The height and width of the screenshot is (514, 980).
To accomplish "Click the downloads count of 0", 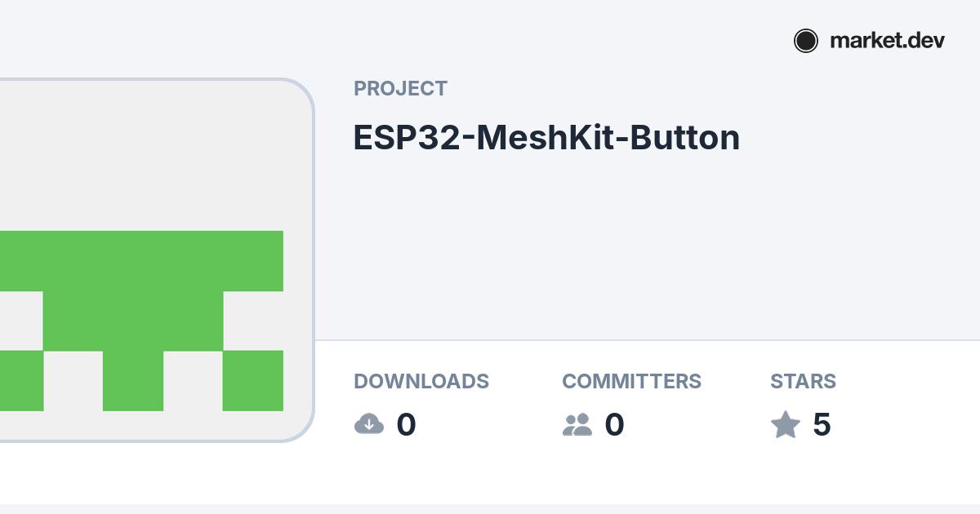I will (406, 424).
